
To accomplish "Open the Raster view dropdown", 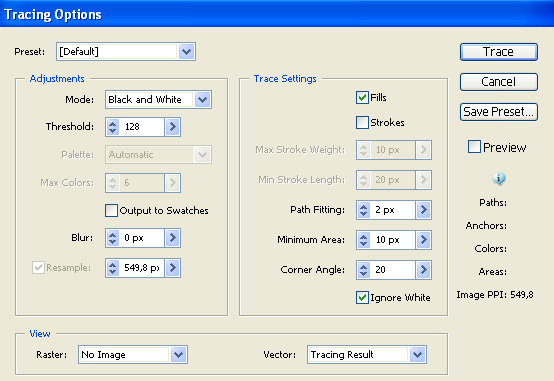I will point(133,354).
